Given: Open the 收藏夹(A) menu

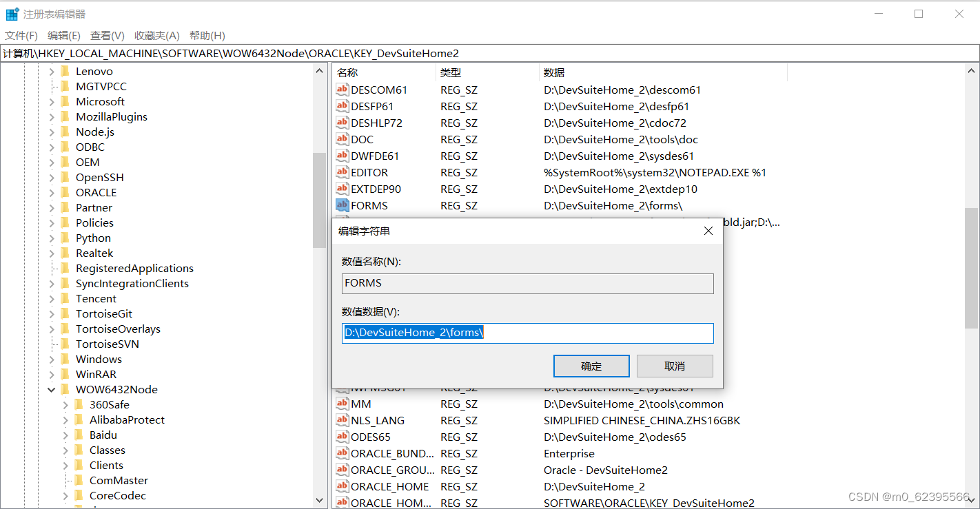Looking at the screenshot, I should pos(156,36).
